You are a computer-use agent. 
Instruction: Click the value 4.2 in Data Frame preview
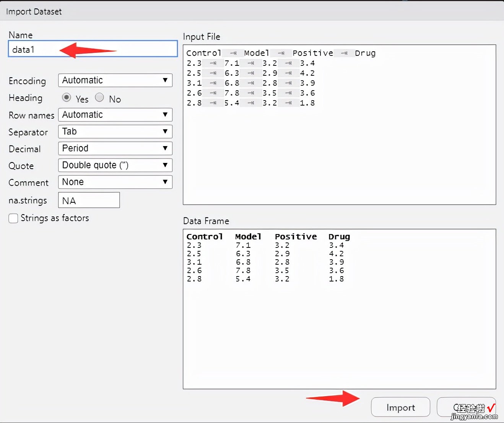coord(336,254)
